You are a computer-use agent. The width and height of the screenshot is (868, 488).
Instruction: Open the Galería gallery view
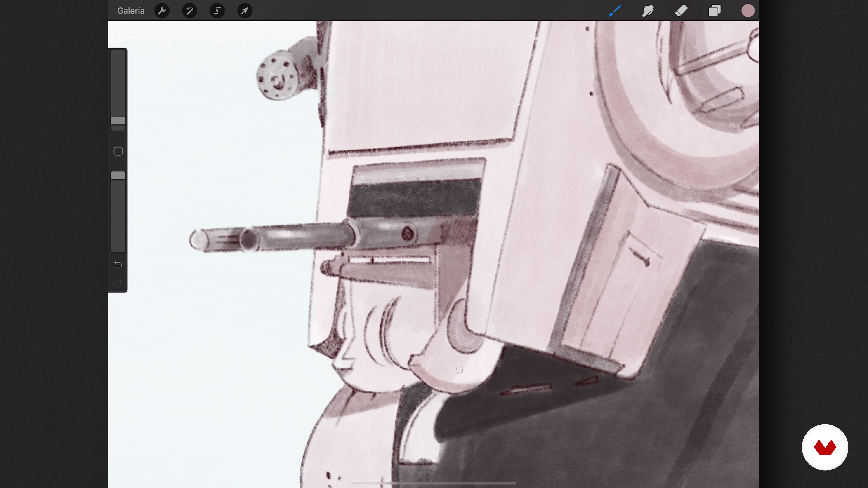point(131,11)
